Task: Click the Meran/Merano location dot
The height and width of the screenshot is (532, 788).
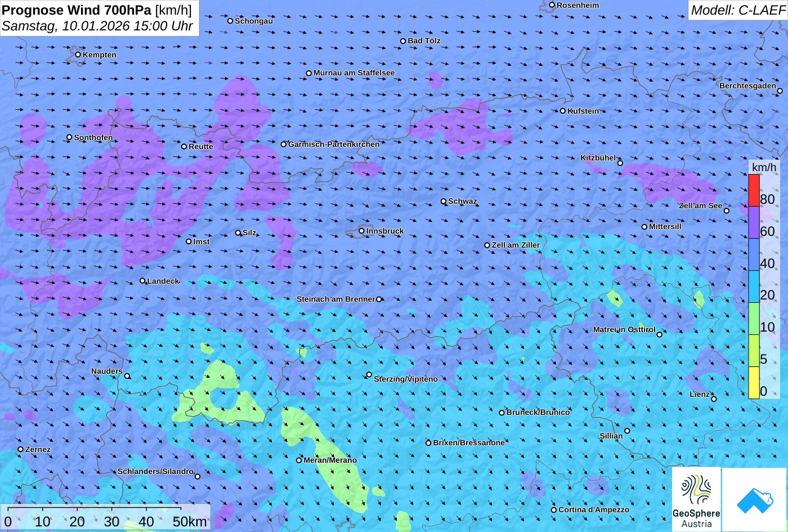Action: (x=299, y=460)
